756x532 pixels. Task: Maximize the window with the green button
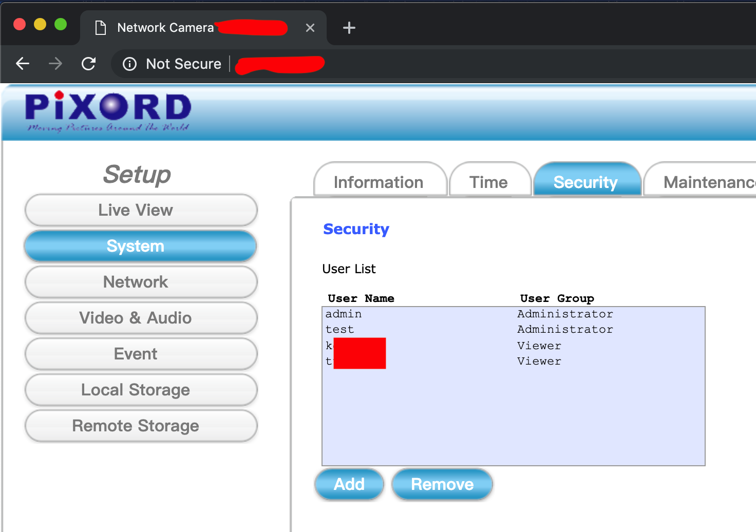point(61,24)
